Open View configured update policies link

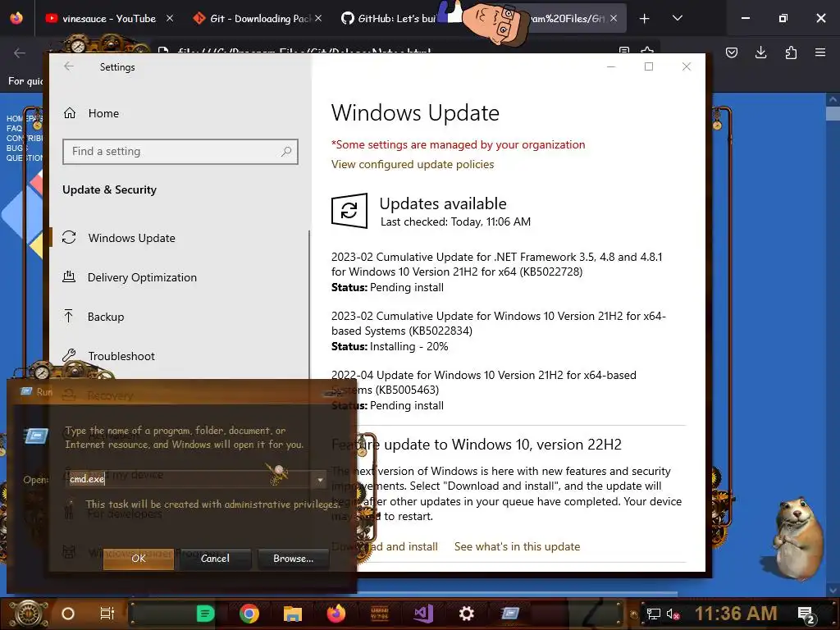coord(413,164)
